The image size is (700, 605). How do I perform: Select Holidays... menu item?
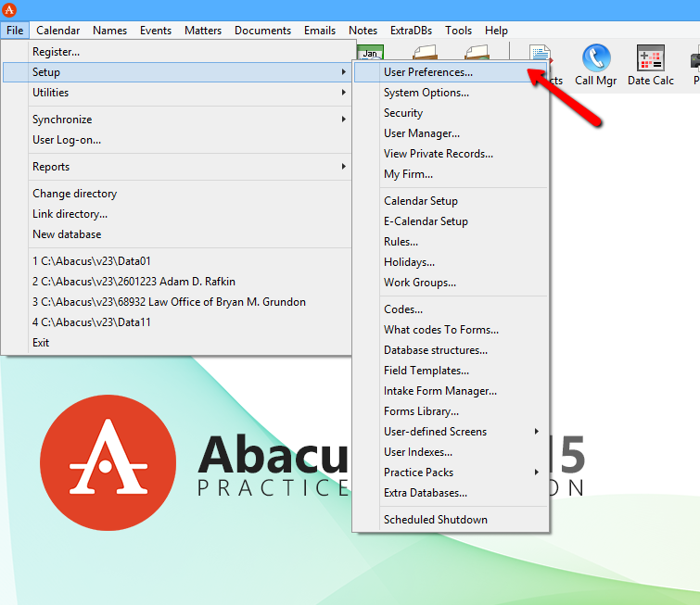[x=451, y=262]
